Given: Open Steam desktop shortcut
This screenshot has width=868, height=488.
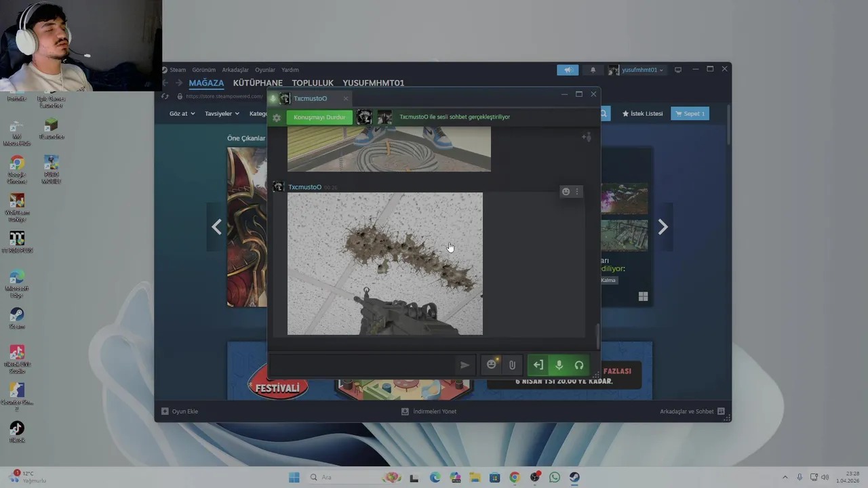Looking at the screenshot, I should click(x=17, y=318).
